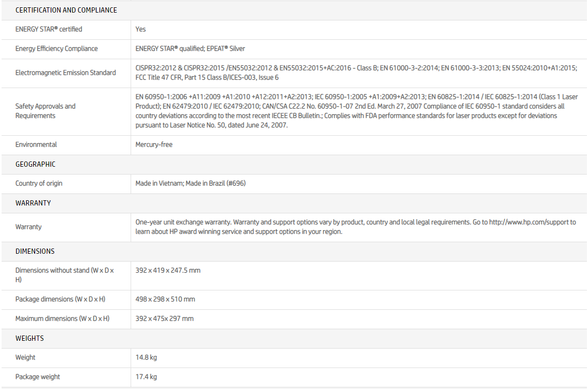Click the Electromagnetic Emission Standard label

coord(66,73)
